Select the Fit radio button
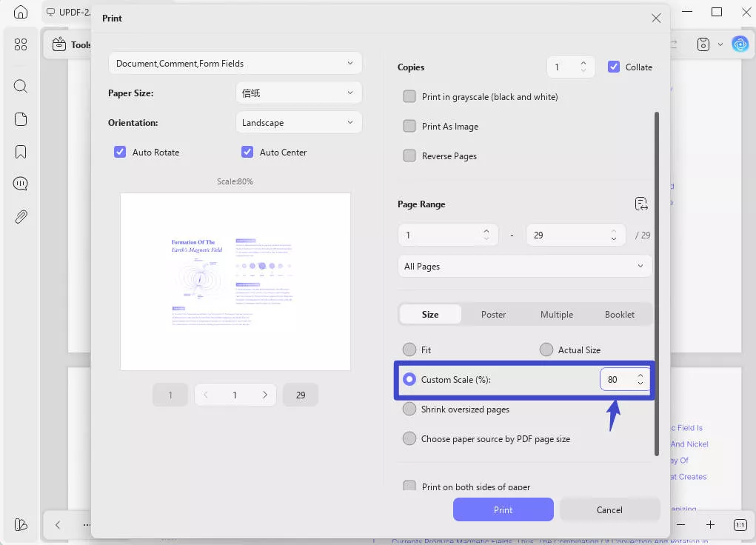Viewport: 756px width, 545px height. coord(409,349)
